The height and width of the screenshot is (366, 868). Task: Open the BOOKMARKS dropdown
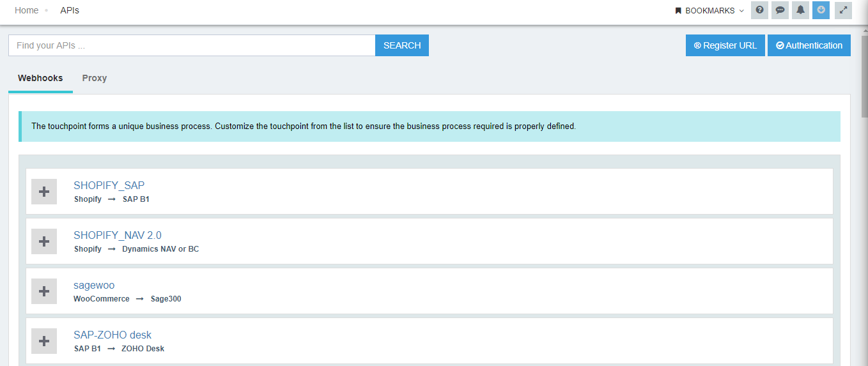point(709,11)
